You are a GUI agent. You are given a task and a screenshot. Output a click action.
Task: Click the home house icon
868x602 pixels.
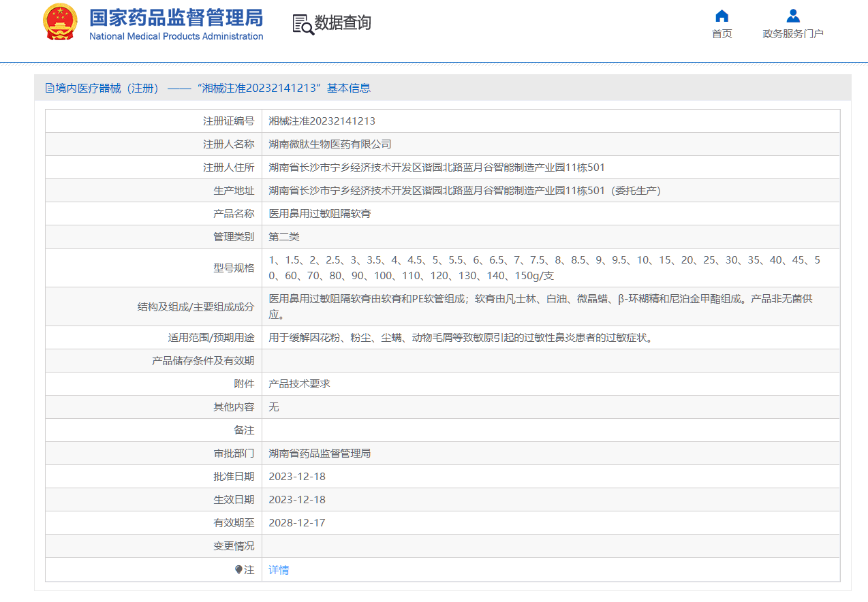722,16
